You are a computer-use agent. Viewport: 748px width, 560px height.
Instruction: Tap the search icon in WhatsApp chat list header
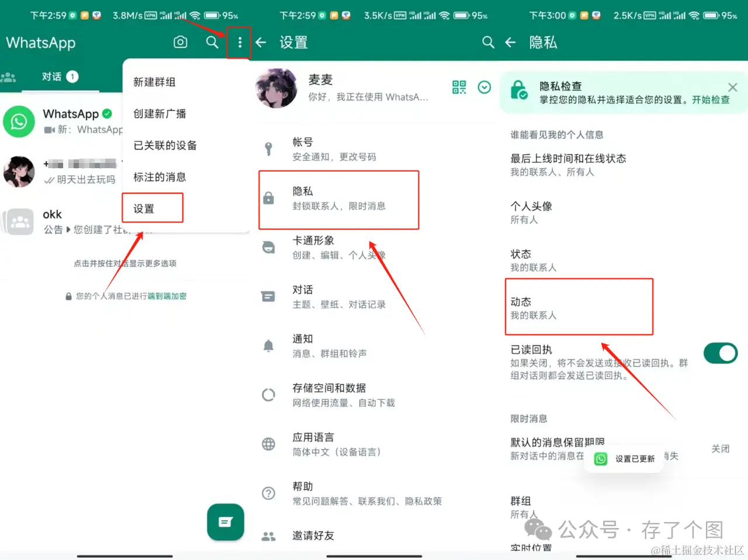coord(212,42)
